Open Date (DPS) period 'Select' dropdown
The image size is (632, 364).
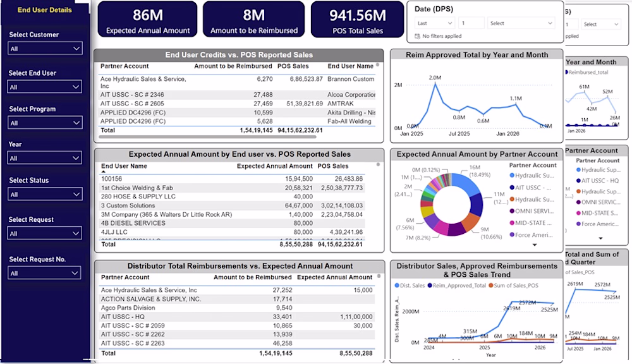click(x=521, y=23)
